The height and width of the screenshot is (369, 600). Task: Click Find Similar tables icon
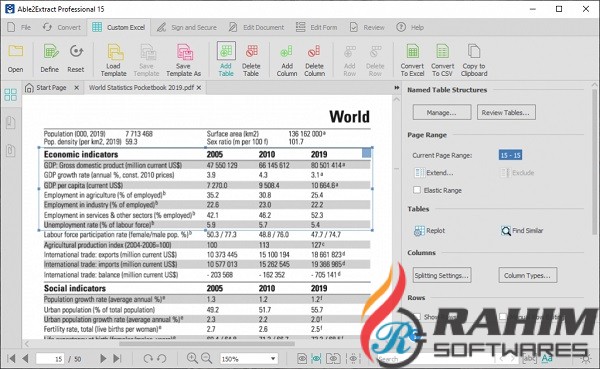tap(505, 231)
